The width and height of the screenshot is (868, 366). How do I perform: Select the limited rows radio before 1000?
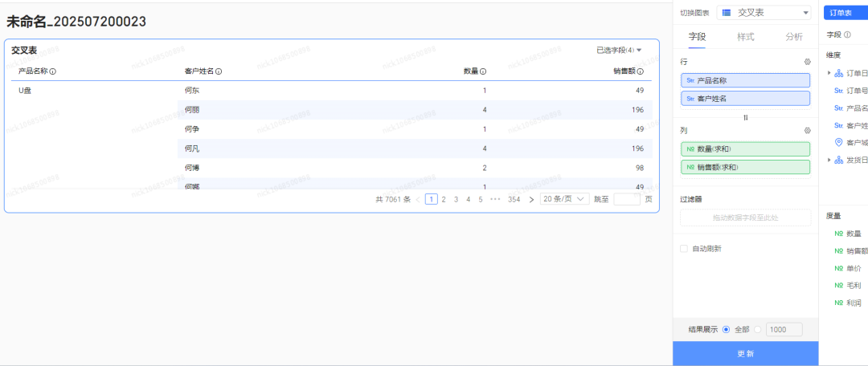click(x=758, y=330)
